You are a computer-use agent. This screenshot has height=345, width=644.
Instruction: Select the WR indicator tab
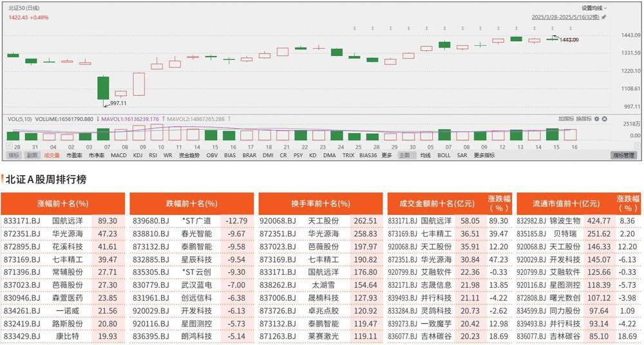[x=167, y=155]
